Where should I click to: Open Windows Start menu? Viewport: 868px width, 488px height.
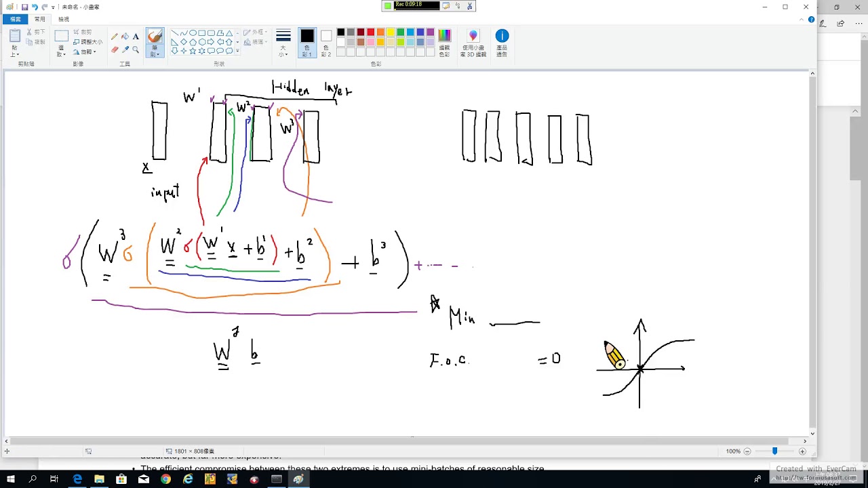[x=11, y=479]
